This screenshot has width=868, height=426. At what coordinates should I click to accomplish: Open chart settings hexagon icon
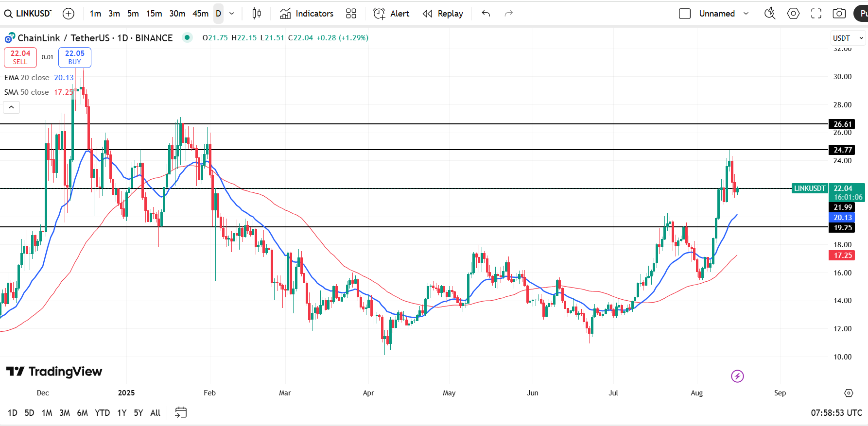[793, 14]
